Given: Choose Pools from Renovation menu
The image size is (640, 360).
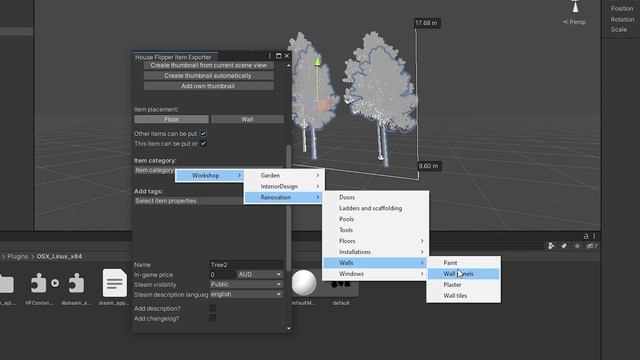Looking at the screenshot, I should (x=376, y=219).
